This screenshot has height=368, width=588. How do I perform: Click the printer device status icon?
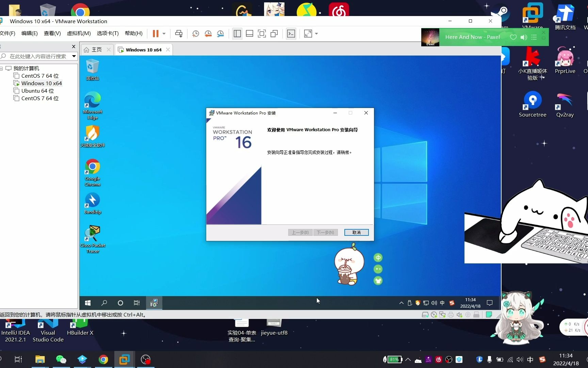point(451,315)
